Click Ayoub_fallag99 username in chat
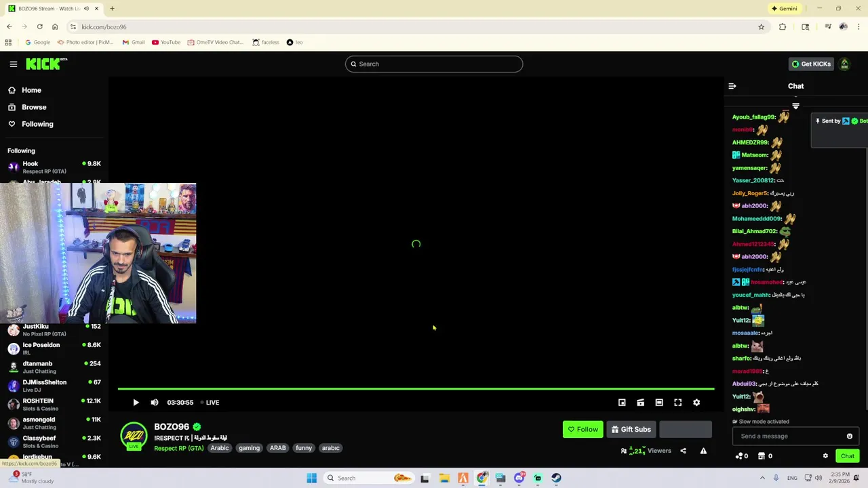The image size is (868, 488). click(x=753, y=117)
